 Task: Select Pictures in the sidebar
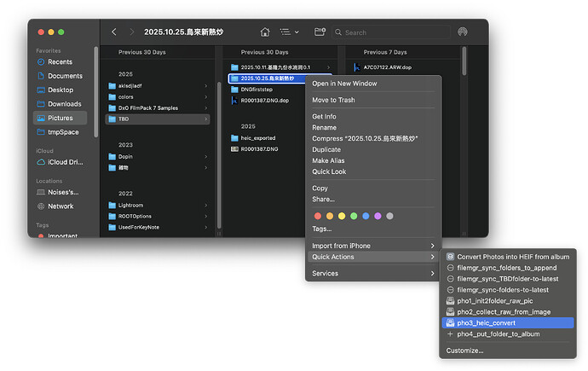(60, 118)
